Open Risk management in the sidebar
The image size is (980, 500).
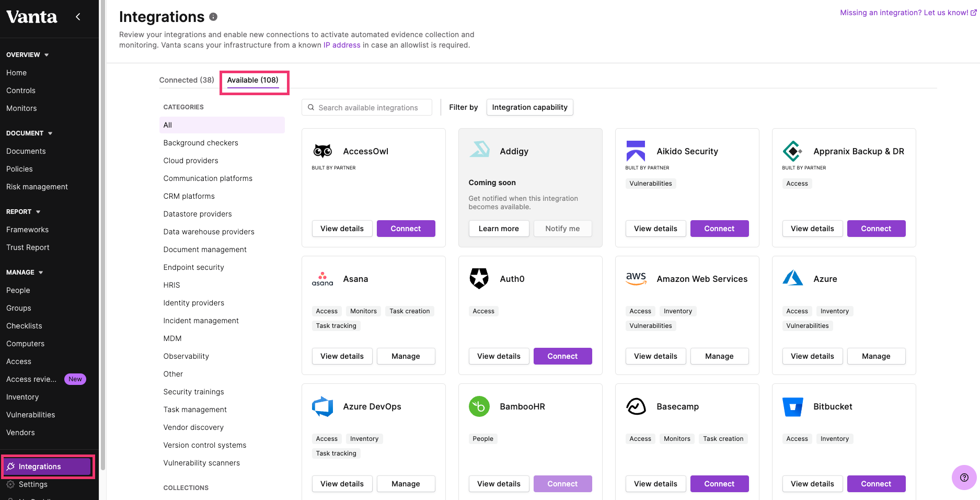pyautogui.click(x=37, y=187)
